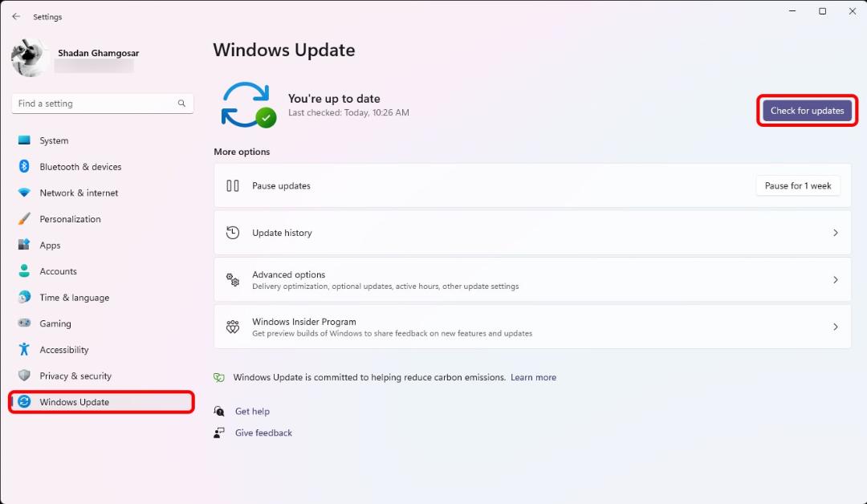Expand Advanced options chevron
The image size is (867, 504).
pos(836,279)
